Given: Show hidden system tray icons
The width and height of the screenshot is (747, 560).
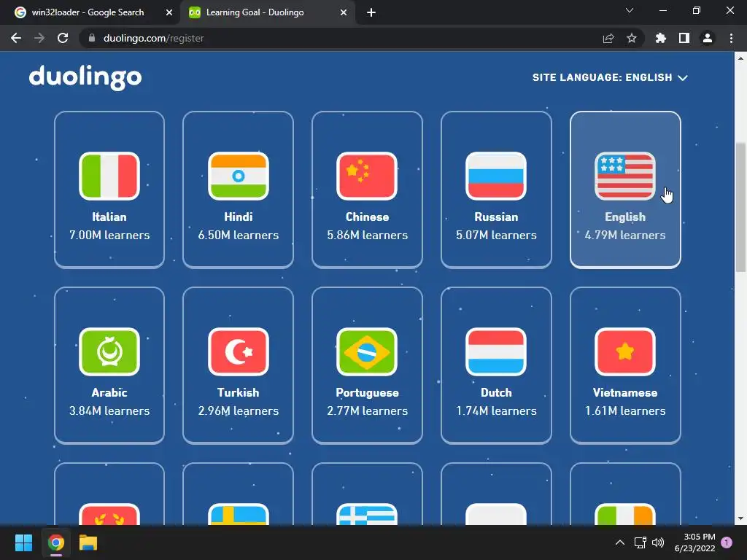Looking at the screenshot, I should click(620, 542).
